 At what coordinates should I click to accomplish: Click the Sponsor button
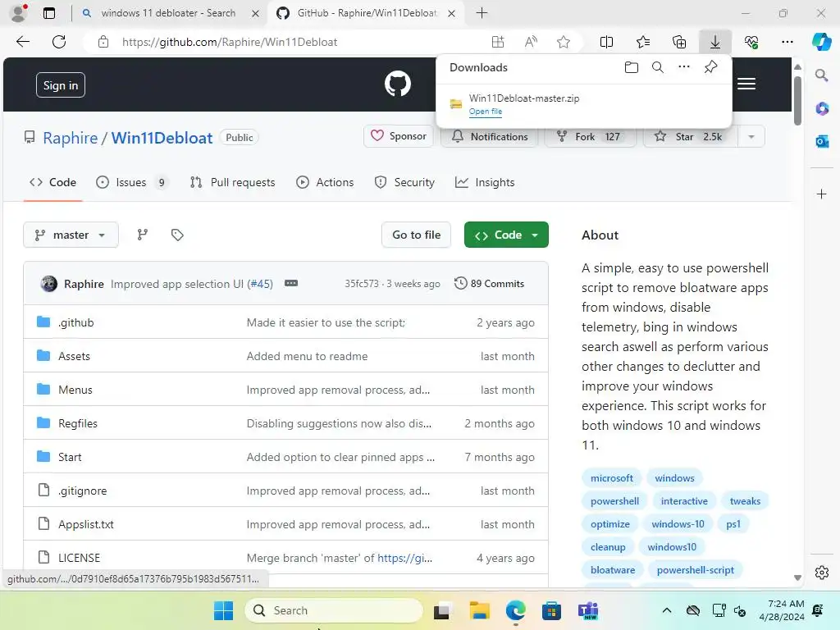399,136
